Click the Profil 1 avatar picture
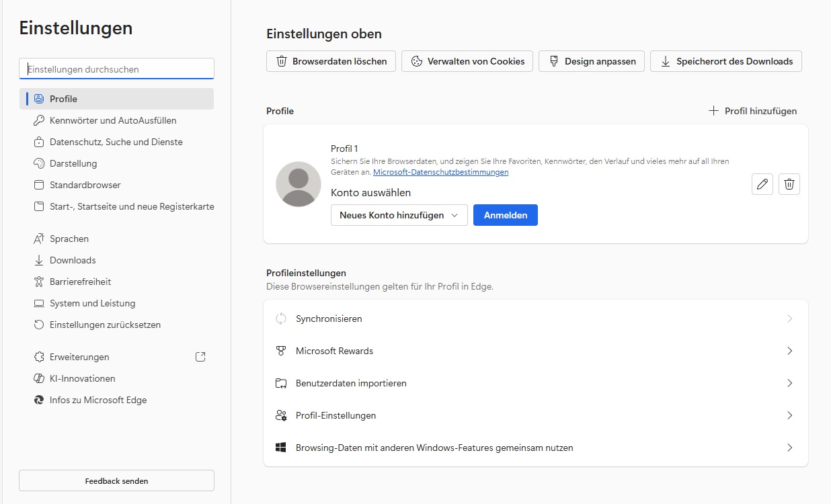Image resolution: width=831 pixels, height=504 pixels. (x=299, y=184)
